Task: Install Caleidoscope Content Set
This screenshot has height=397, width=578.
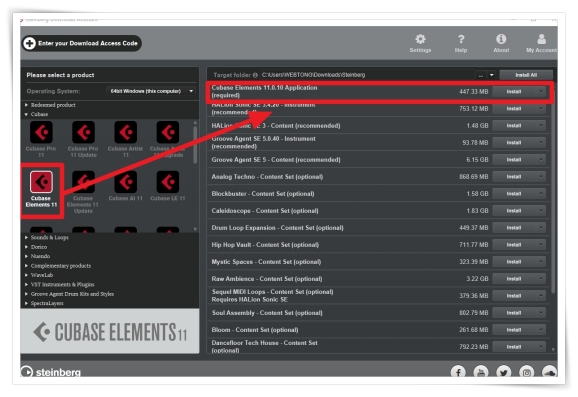Action: pos(514,211)
